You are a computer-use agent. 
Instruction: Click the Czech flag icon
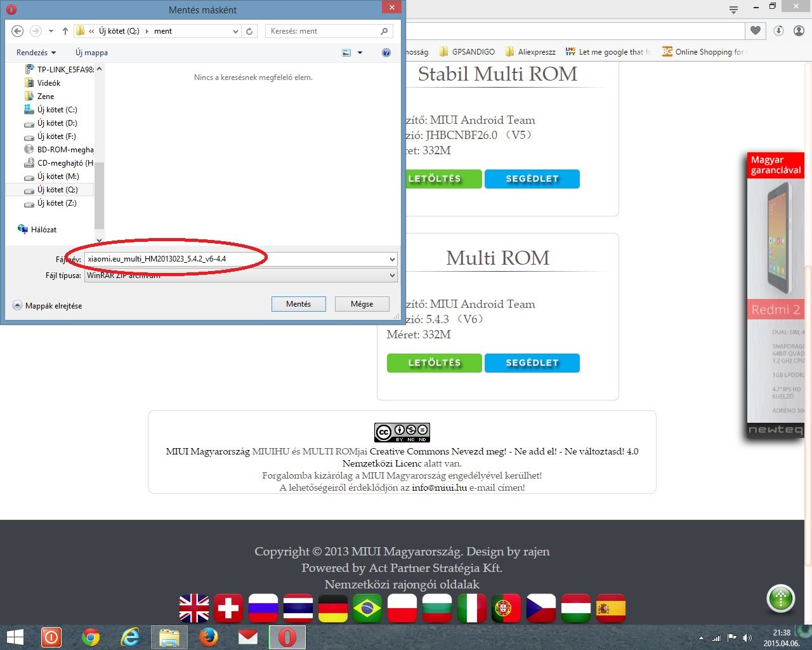540,608
